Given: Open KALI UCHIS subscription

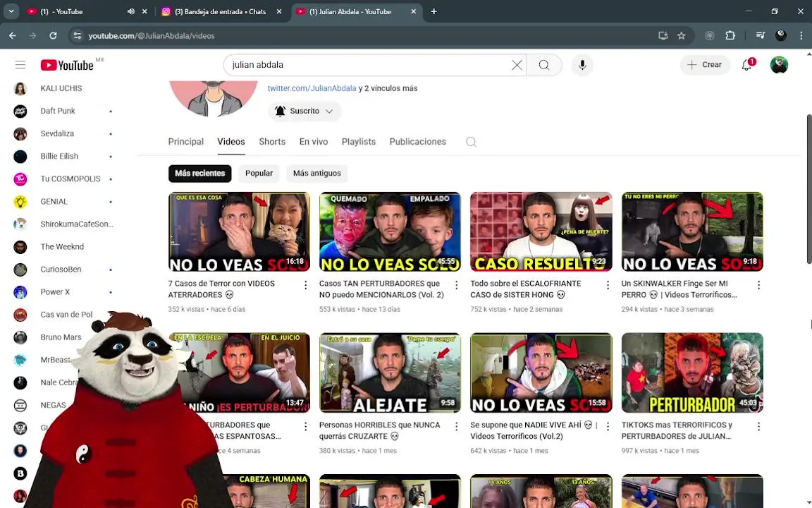Looking at the screenshot, I should 61,89.
